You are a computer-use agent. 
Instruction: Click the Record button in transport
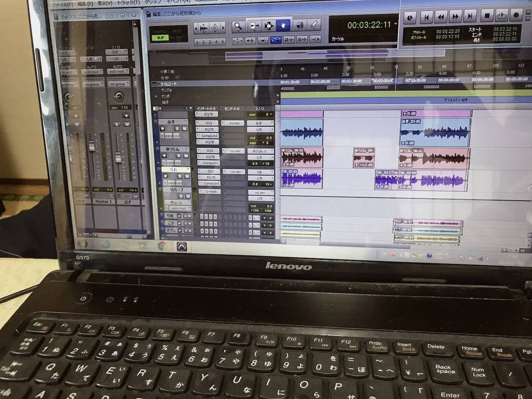coord(516,15)
